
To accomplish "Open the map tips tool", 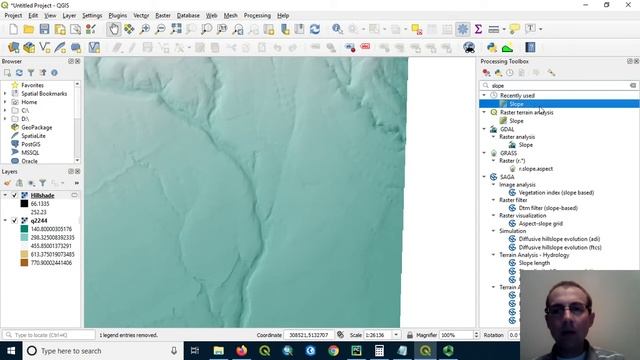I will (x=514, y=29).
